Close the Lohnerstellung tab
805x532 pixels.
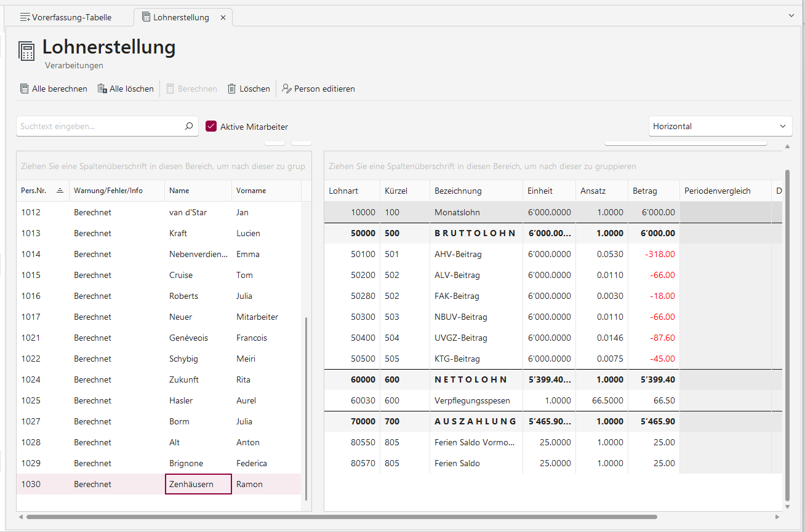pyautogui.click(x=223, y=18)
